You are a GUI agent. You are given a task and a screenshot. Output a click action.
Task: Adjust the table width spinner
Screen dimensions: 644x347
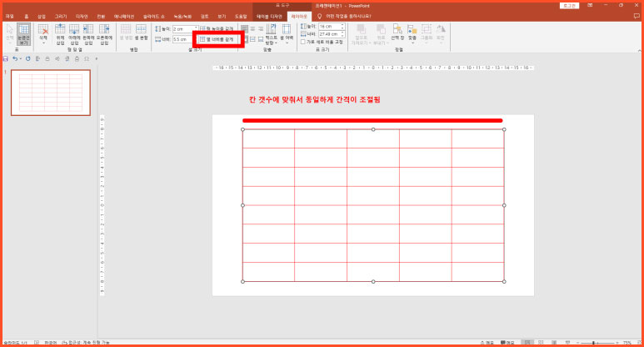(343, 34)
